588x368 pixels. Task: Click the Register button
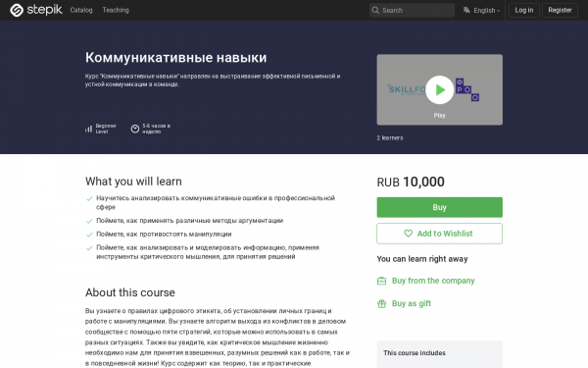pos(560,10)
